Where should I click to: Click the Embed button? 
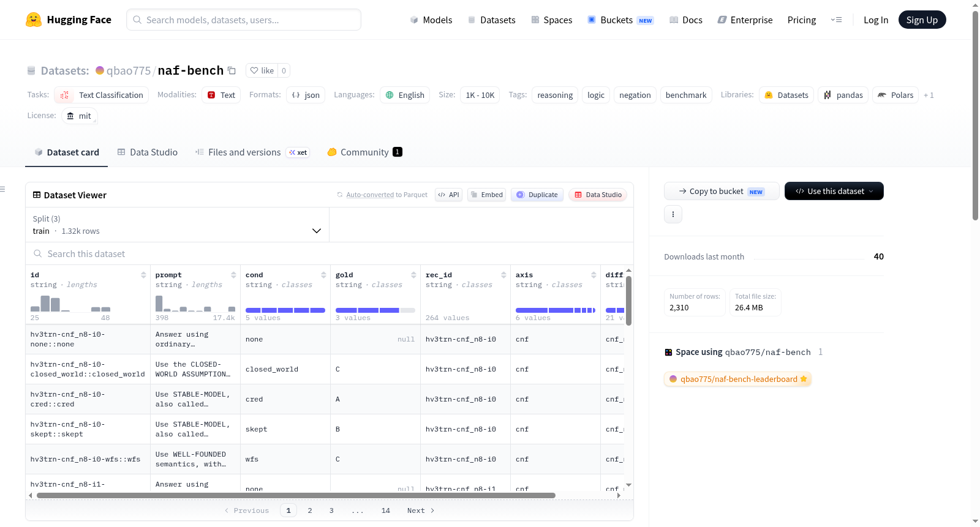pos(486,195)
